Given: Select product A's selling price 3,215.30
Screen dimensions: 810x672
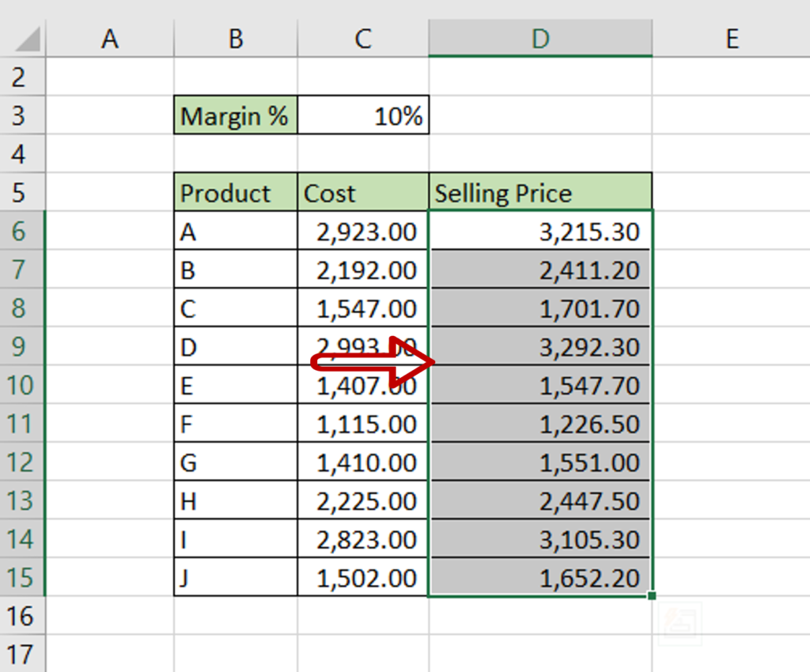Looking at the screenshot, I should coord(540,231).
